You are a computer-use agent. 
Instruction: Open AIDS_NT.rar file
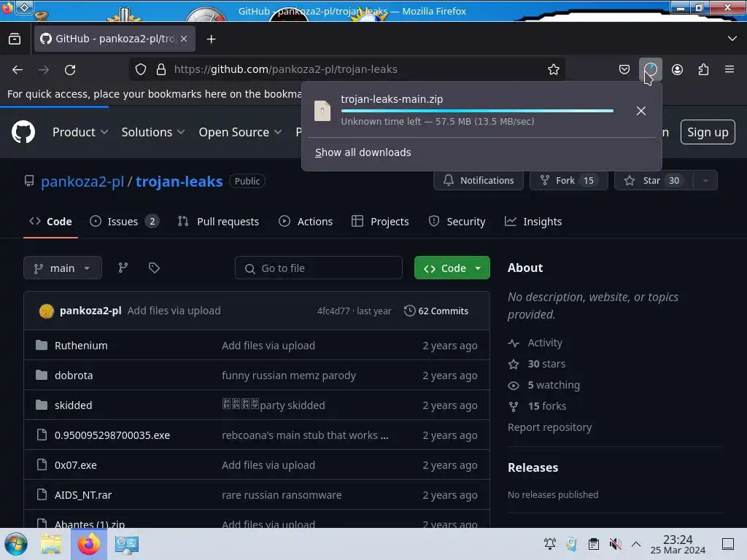pos(83,495)
